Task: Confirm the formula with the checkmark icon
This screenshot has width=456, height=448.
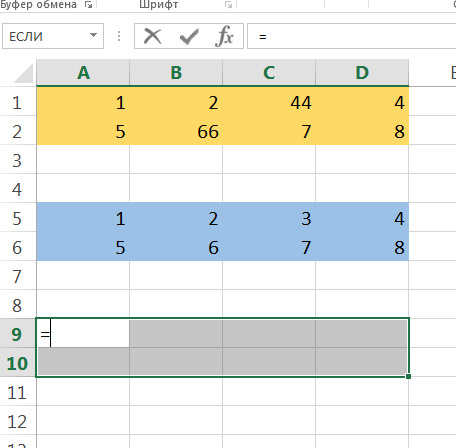Action: click(189, 36)
